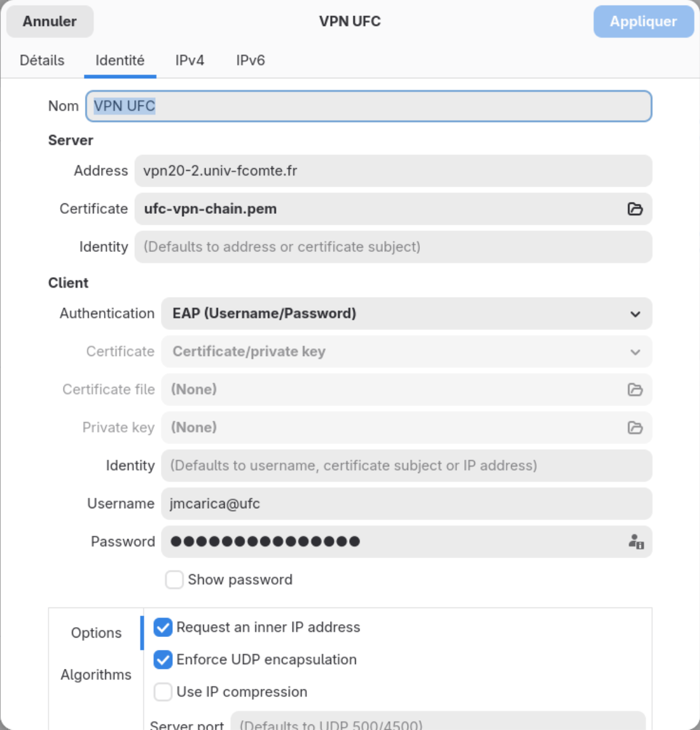The width and height of the screenshot is (700, 730).
Task: Click the Username input field
Action: coord(406,504)
